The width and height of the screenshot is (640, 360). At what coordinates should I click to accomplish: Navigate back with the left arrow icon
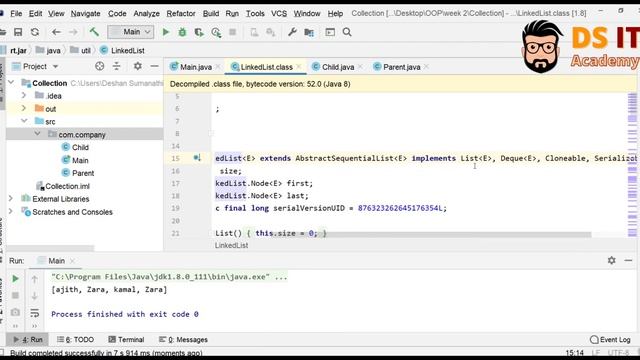pyautogui.click(x=56, y=32)
